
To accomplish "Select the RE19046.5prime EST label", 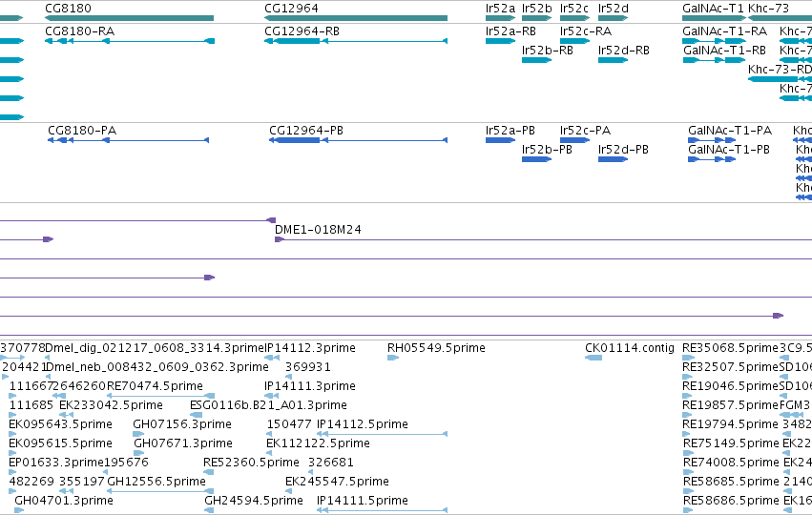I will [x=731, y=386].
